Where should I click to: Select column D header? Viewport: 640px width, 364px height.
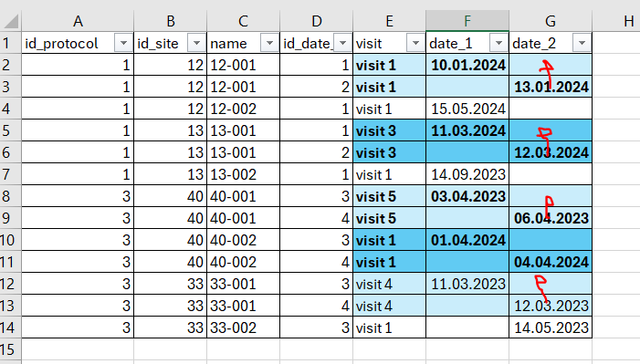tap(316, 21)
